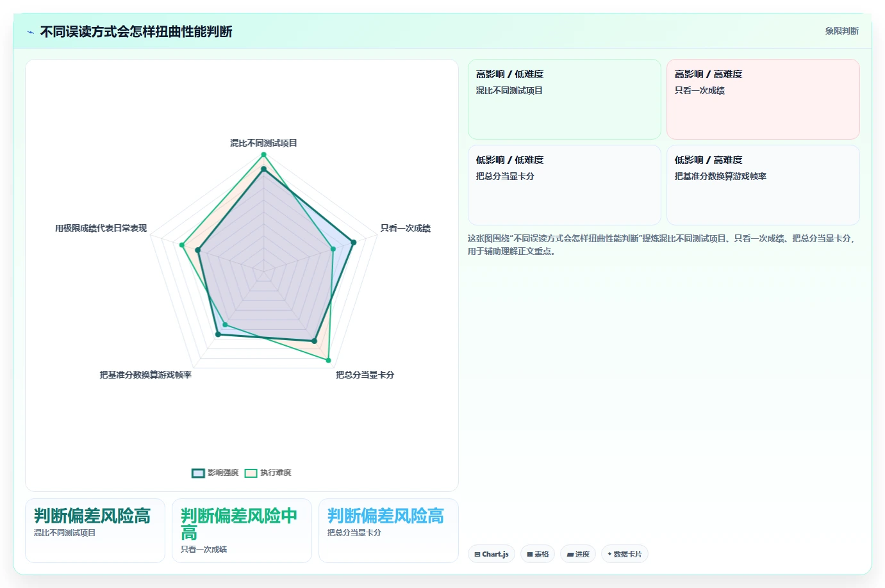Click 判断偏差风险高 card for 混比不同测试项目

pos(95,530)
